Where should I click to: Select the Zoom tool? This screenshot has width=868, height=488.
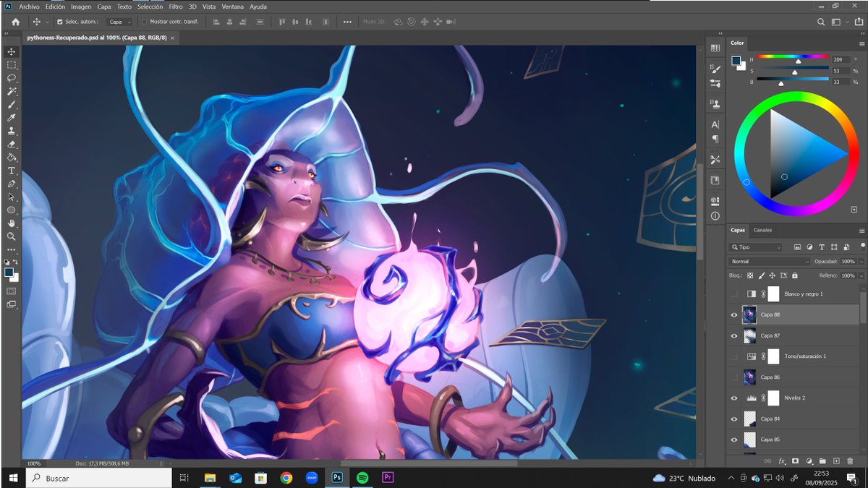click(12, 236)
